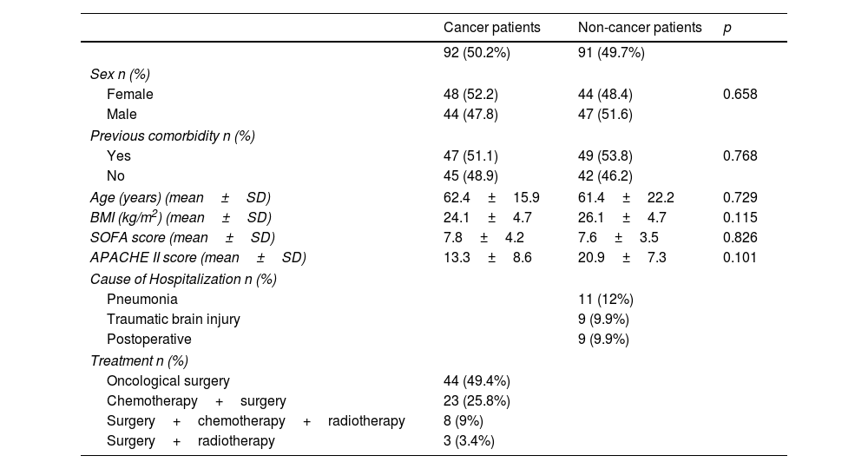This screenshot has height=469, width=868.
Task: Select the Female p-value 0.658
Action: [x=740, y=94]
